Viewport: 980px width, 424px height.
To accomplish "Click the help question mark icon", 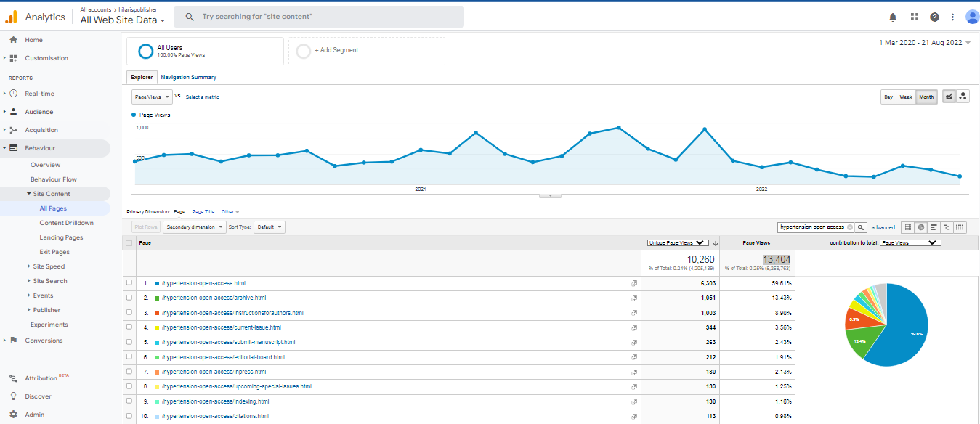I will [934, 17].
